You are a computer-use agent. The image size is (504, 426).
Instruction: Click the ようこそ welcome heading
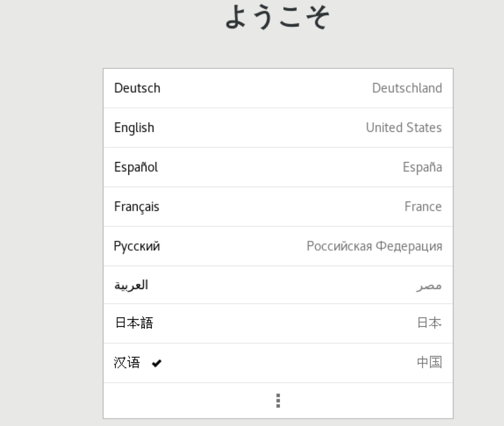278,18
